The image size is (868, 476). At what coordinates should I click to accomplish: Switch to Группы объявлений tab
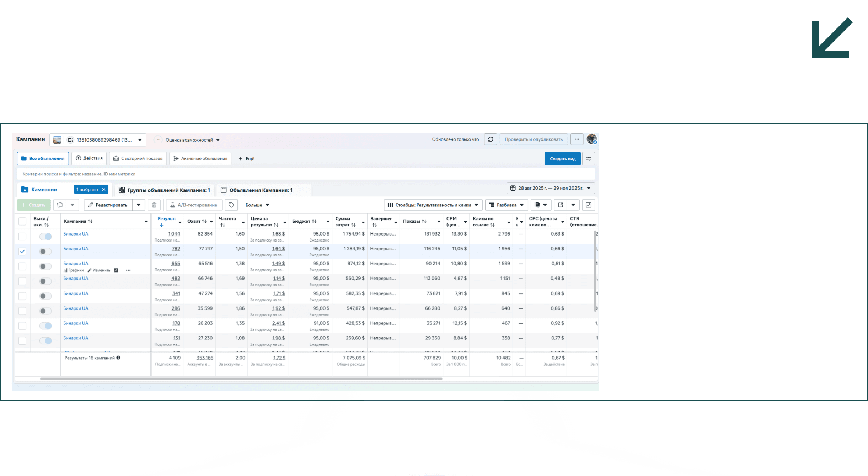[164, 190]
